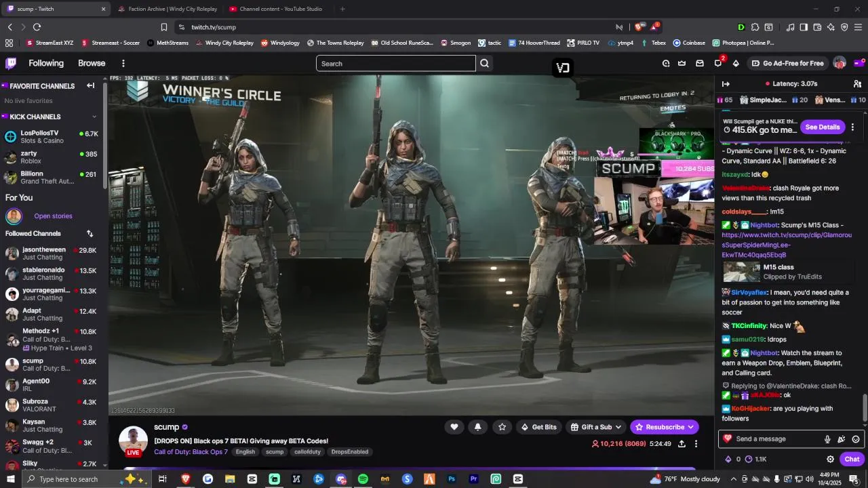Image resolution: width=868 pixels, height=488 pixels.
Task: Click the celebration icon in chat input
Action: coord(842,439)
